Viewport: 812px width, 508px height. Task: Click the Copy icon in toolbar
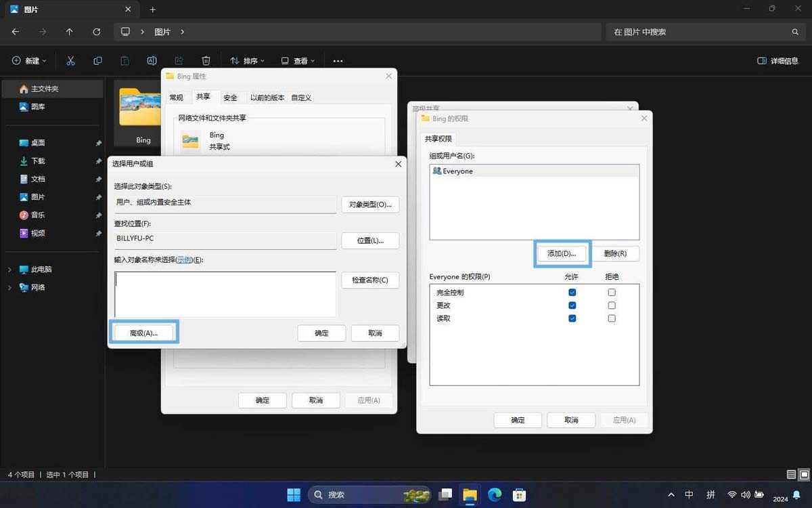97,61
